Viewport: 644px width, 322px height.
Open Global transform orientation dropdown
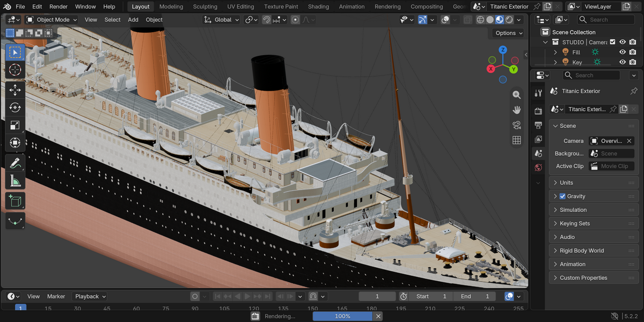pyautogui.click(x=222, y=20)
